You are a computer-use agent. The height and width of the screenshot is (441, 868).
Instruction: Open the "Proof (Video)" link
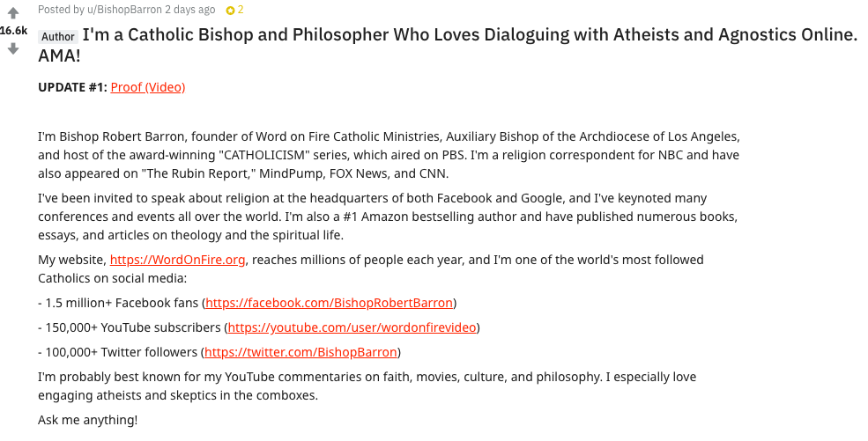[x=148, y=87]
